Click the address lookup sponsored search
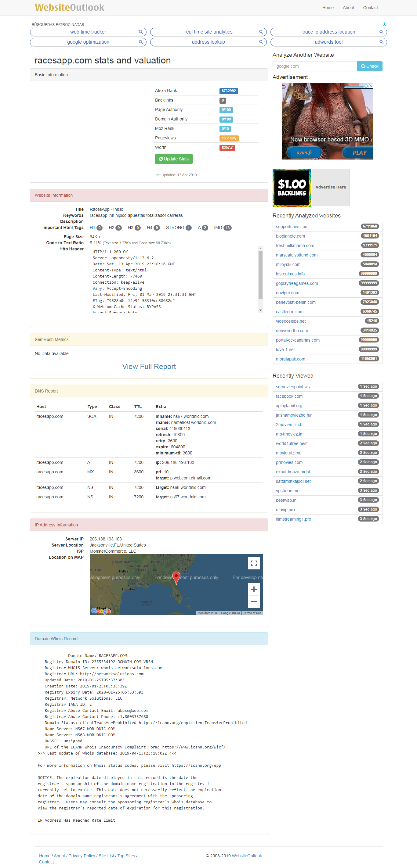Viewport: 417px width, 868px height. pos(208,42)
